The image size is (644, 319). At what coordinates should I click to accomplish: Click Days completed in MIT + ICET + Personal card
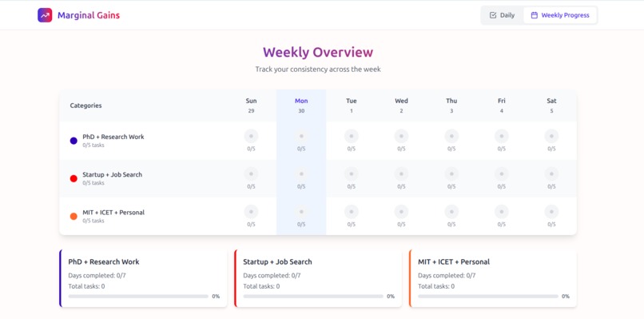447,275
